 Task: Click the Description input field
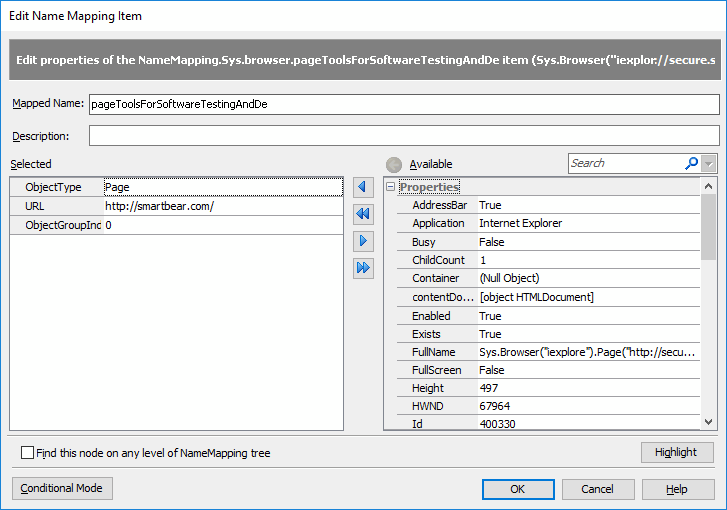coord(403,136)
